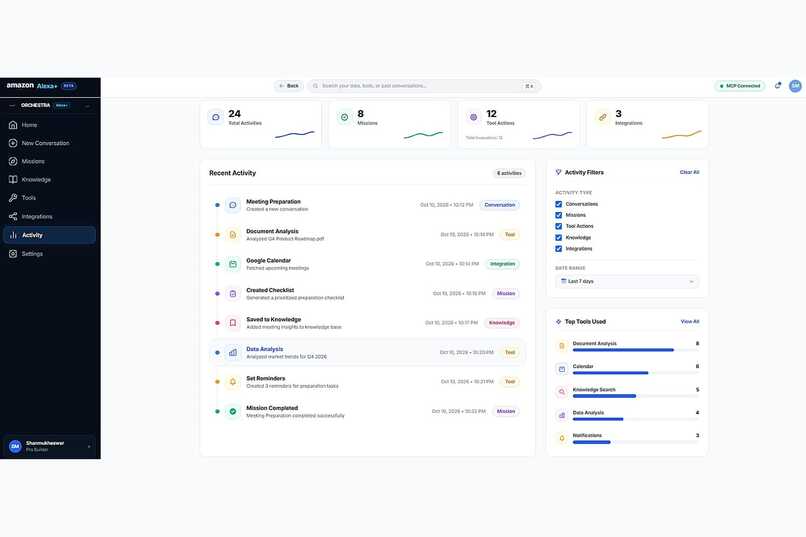Expand the ORCHESTRA workspace chevron
Viewport: 806px width, 537px height.
coord(87,105)
